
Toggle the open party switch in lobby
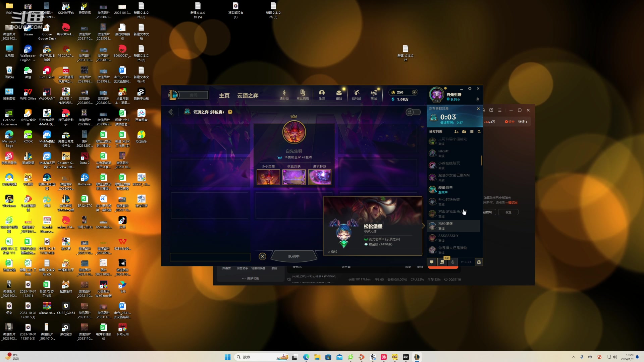pyautogui.click(x=413, y=112)
